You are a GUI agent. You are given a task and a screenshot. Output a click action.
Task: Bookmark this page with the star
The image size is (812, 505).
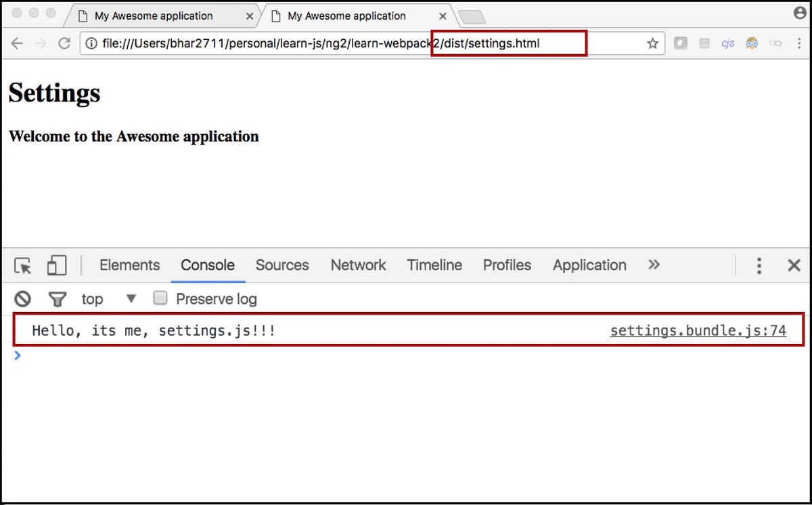[652, 43]
